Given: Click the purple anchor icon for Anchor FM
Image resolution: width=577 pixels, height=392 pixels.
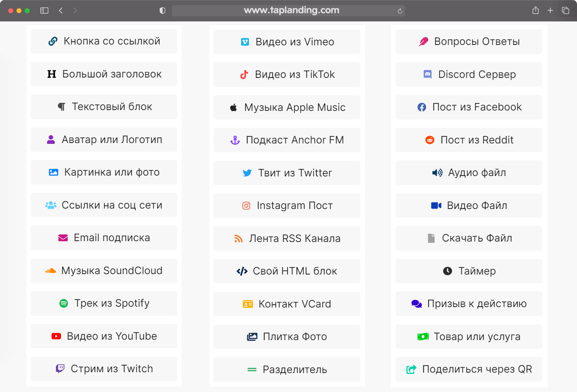Looking at the screenshot, I should tap(235, 140).
